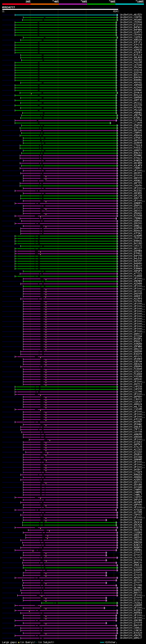Select the UniRef100_C5DNX7 row label
Screen dimensions: 146x644
tap(131, 168)
